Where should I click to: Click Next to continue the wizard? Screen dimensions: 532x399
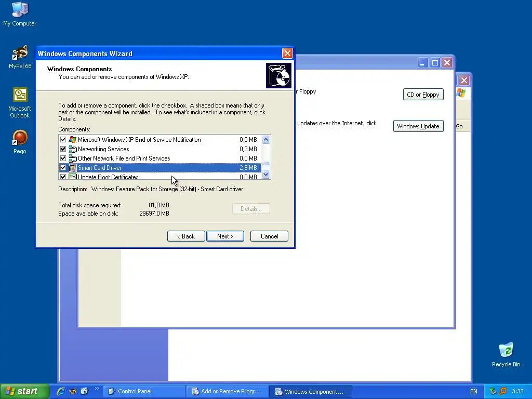tap(225, 236)
